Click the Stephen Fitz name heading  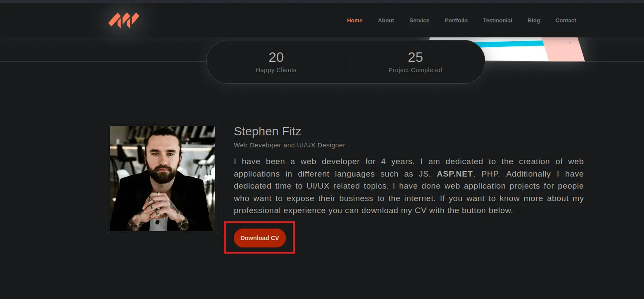click(267, 131)
